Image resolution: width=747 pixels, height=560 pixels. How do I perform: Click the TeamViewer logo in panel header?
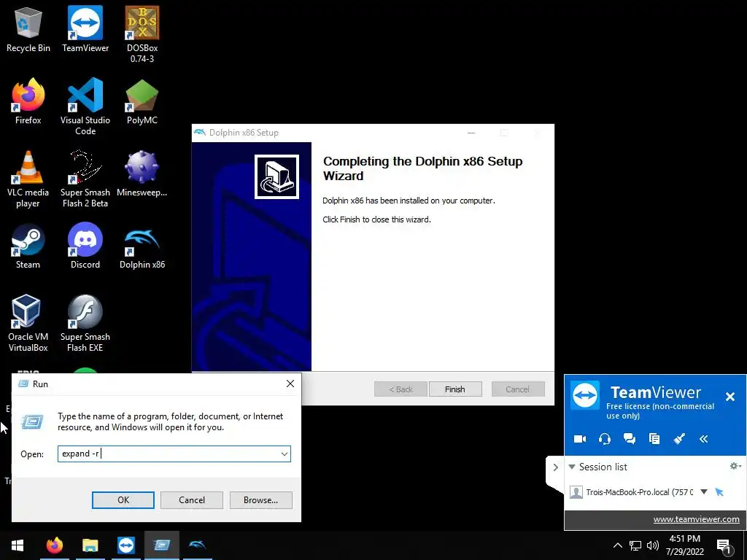(x=586, y=394)
